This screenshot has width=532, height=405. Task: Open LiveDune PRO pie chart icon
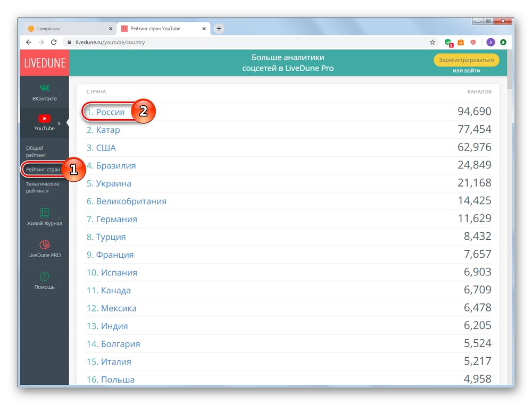45,244
